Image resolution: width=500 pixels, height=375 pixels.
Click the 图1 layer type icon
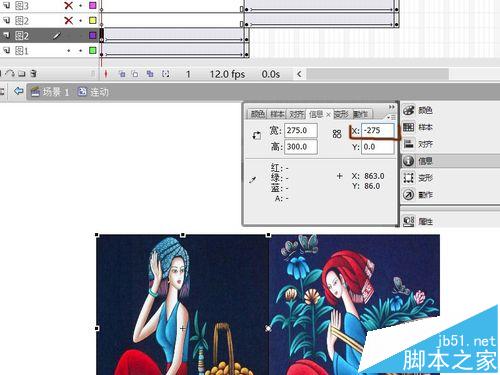click(x=7, y=50)
